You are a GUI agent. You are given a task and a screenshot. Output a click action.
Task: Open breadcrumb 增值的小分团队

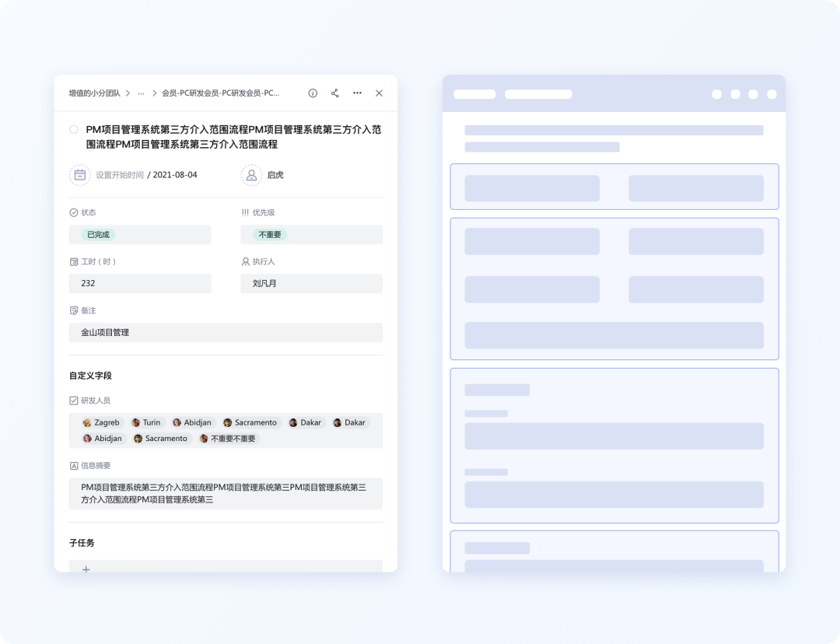95,93
